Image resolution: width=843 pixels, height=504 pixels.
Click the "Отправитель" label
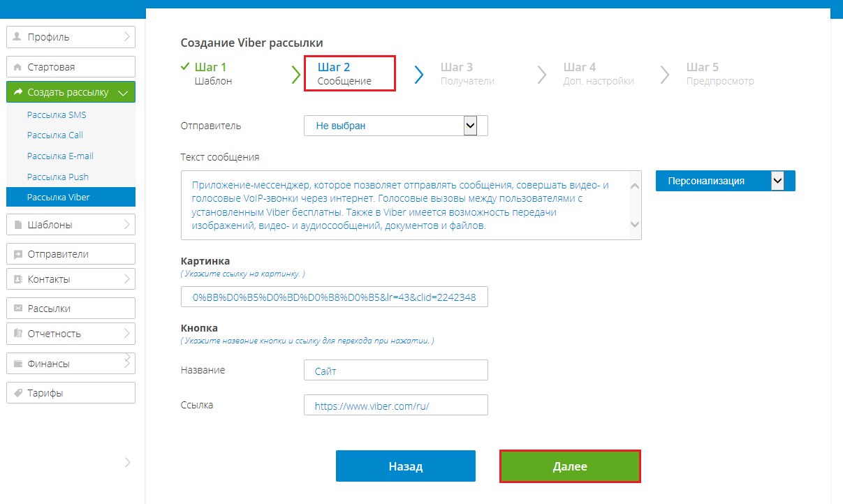tap(211, 126)
